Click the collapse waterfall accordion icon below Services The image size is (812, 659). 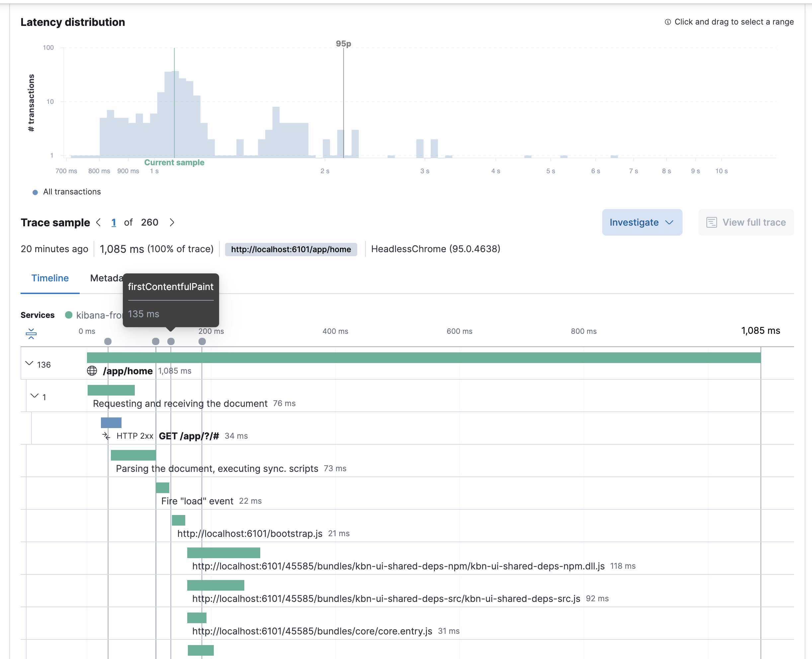coord(31,334)
